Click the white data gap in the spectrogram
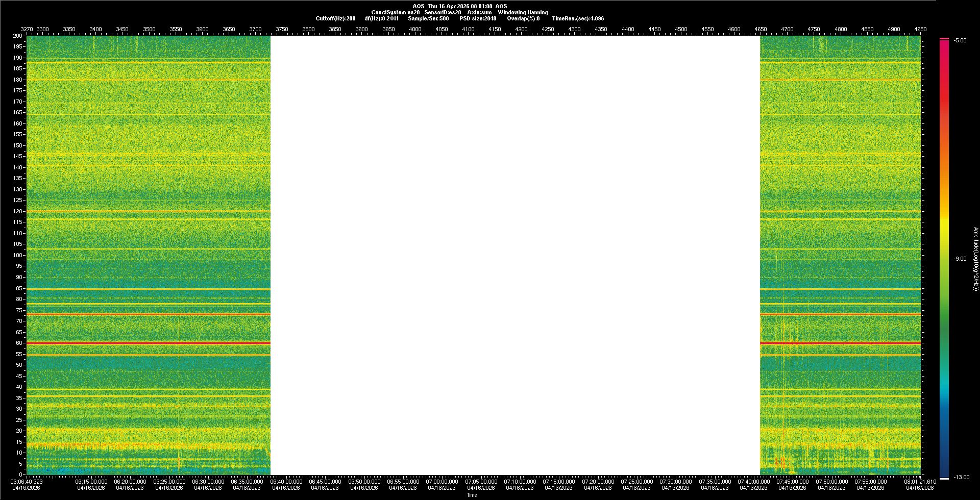 point(515,255)
